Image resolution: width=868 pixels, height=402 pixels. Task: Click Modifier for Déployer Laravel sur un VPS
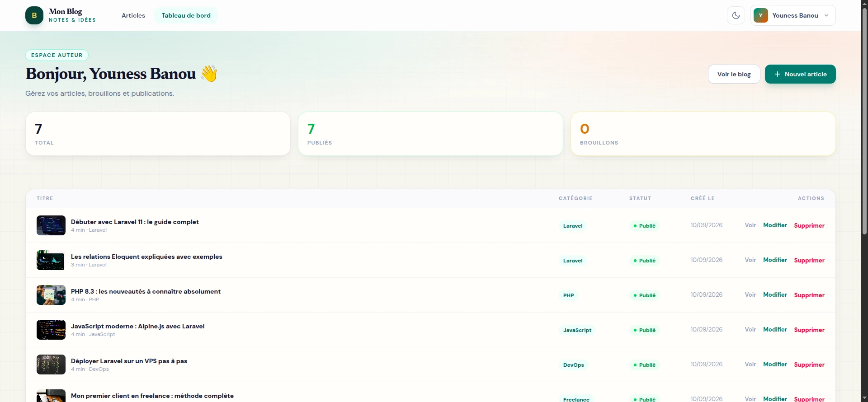pos(775,364)
